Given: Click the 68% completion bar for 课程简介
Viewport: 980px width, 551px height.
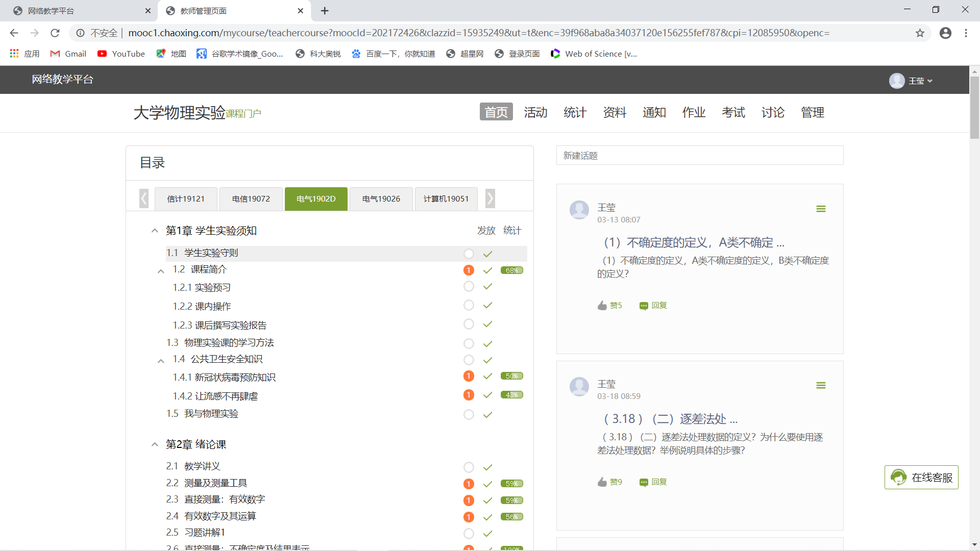Looking at the screenshot, I should tap(511, 270).
